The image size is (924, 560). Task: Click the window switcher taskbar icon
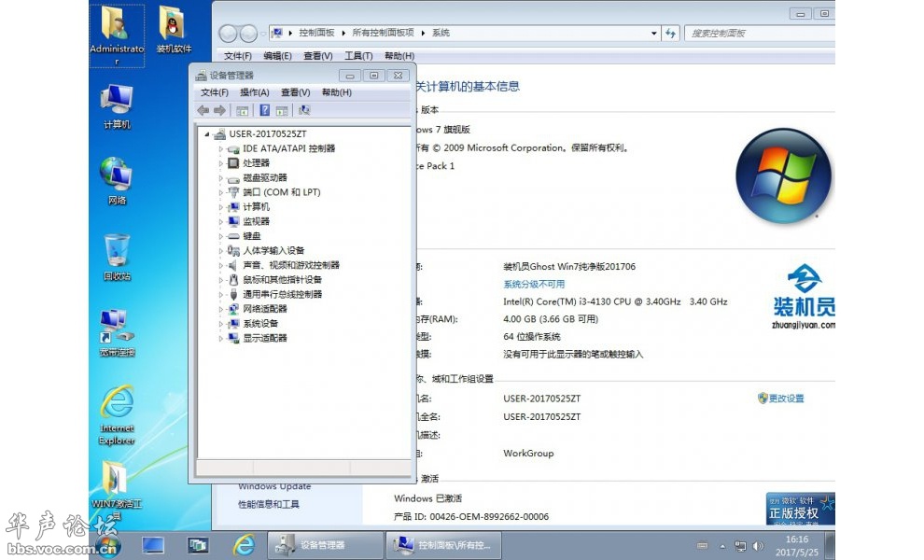[x=198, y=545]
